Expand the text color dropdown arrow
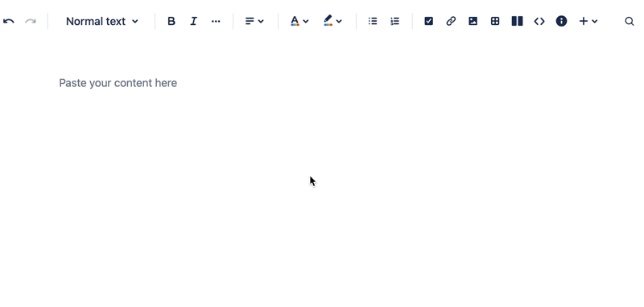The height and width of the screenshot is (307, 644). pos(306,22)
